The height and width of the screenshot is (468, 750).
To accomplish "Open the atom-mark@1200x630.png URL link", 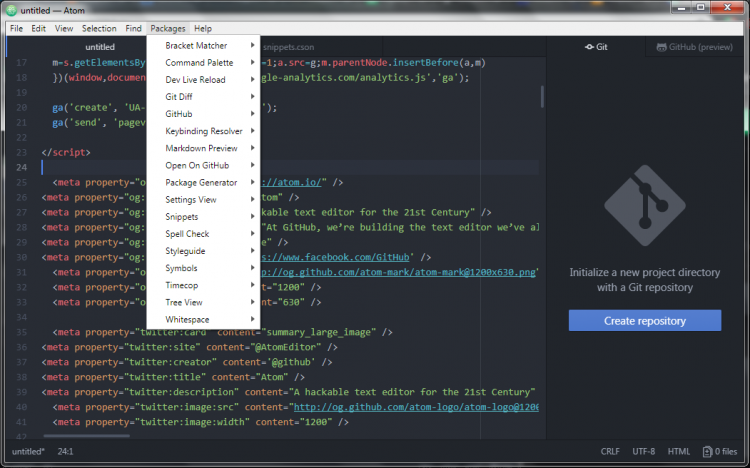I will (x=398, y=272).
